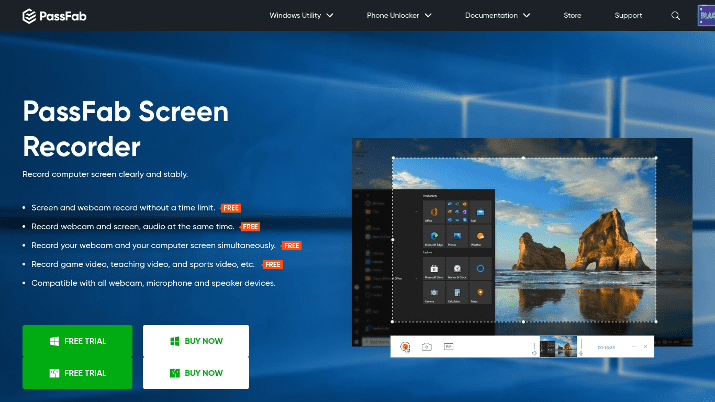Click 'Compatible with all webcam, microphone and speaker devices.'

(153, 283)
